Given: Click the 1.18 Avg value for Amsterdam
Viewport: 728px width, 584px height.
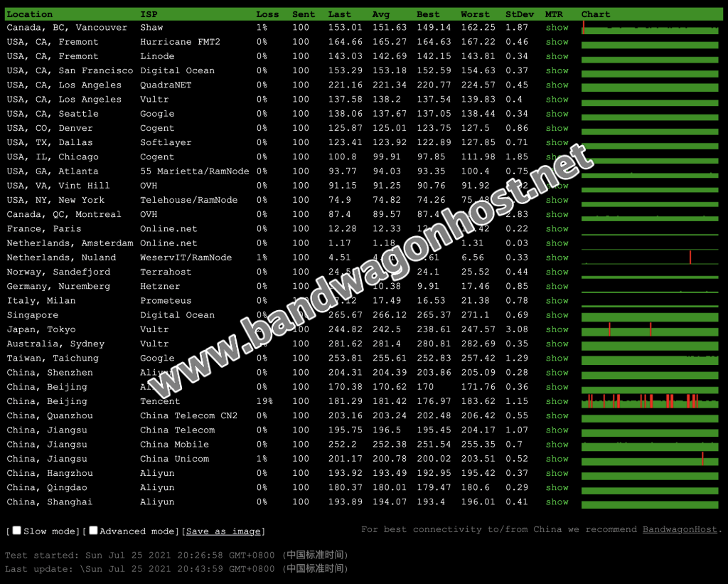Looking at the screenshot, I should (x=383, y=243).
